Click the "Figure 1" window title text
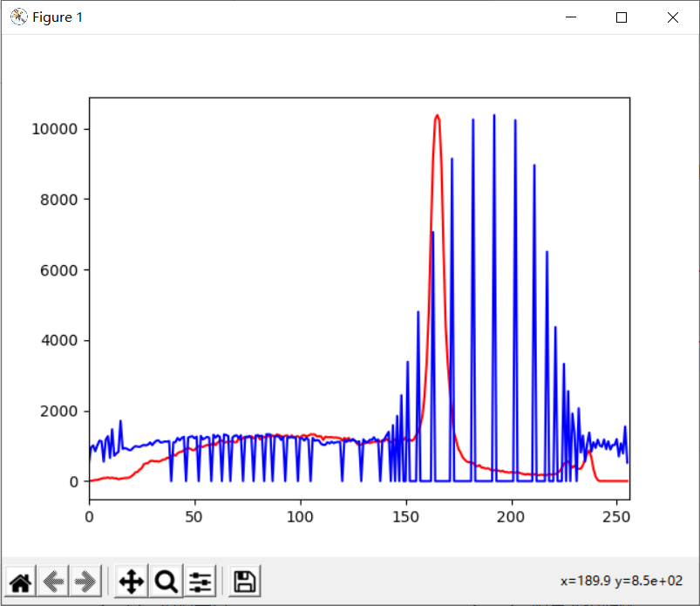 58,17
